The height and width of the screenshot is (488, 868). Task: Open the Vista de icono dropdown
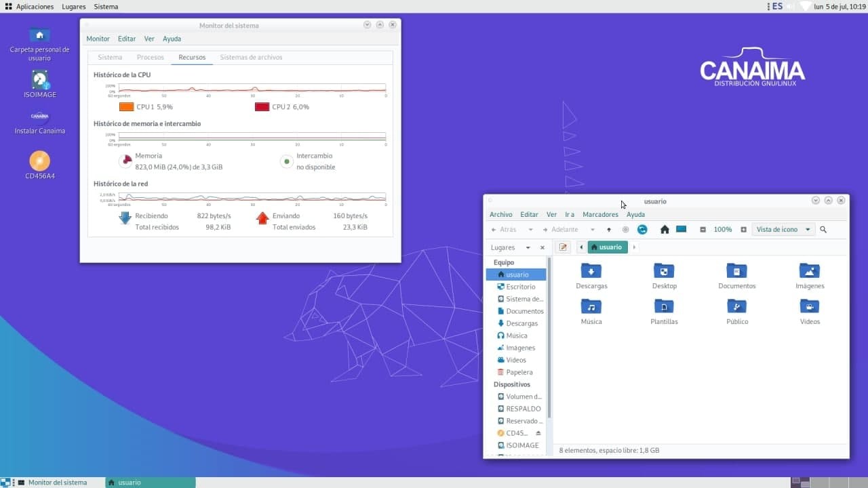tap(783, 230)
